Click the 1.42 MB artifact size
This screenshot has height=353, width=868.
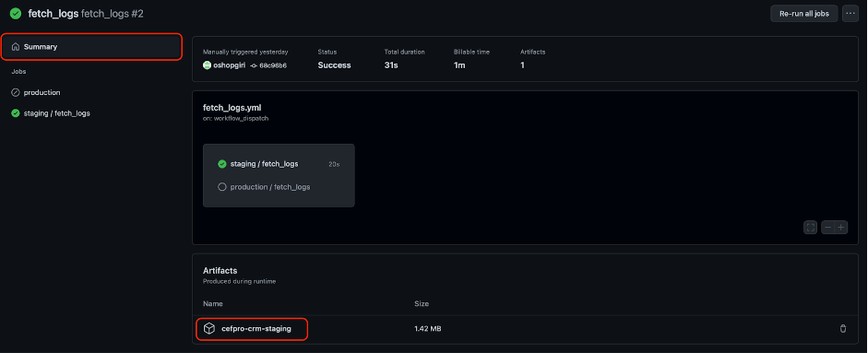pos(428,329)
